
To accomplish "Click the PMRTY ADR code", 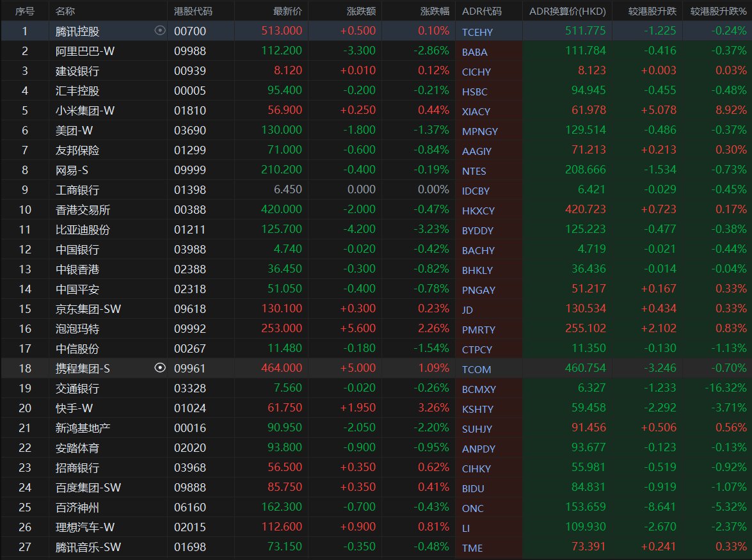I will tap(479, 330).
